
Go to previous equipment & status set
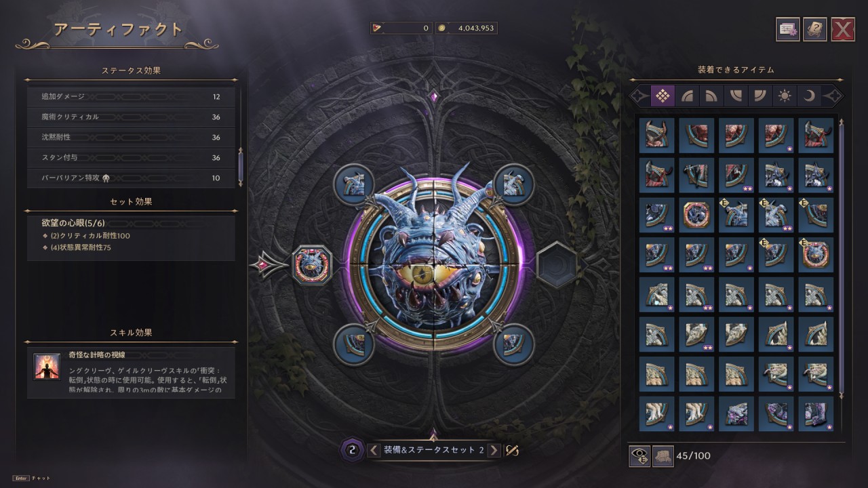[x=374, y=450]
